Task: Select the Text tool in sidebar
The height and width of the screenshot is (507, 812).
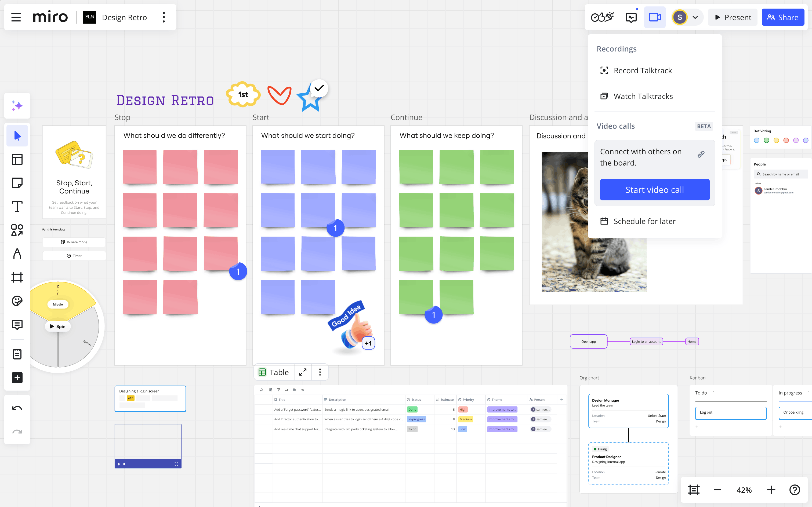Action: coord(17,207)
